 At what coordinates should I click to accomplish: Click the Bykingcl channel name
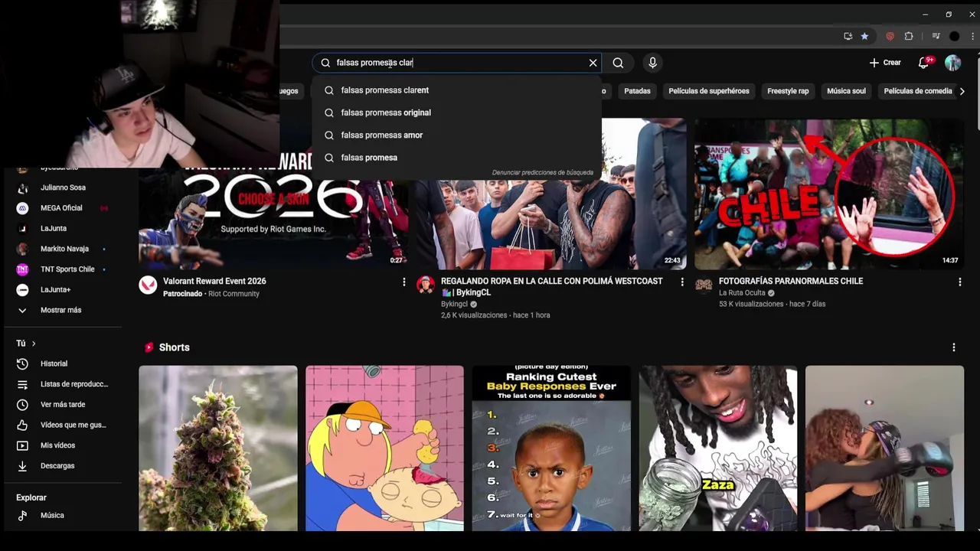pyautogui.click(x=454, y=305)
